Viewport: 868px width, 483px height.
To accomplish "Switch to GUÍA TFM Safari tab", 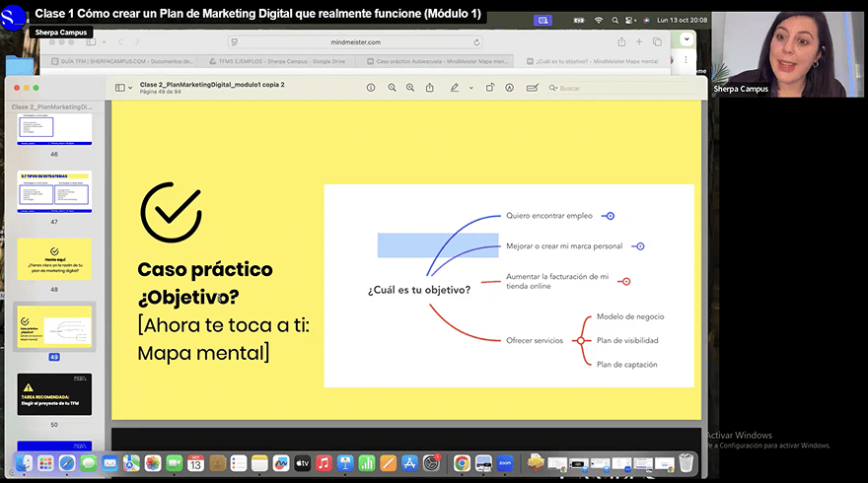I will point(122,61).
